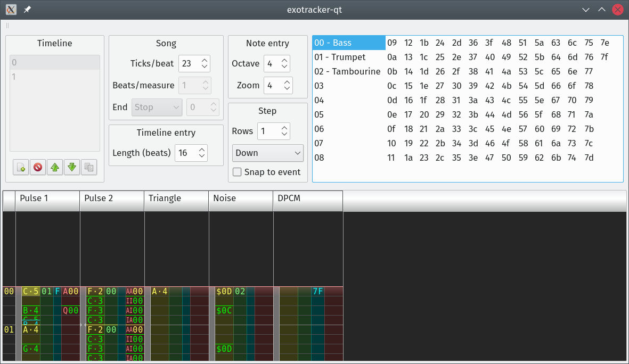Add a new timeline entry
Screen dimensions: 629x364
tap(21, 168)
